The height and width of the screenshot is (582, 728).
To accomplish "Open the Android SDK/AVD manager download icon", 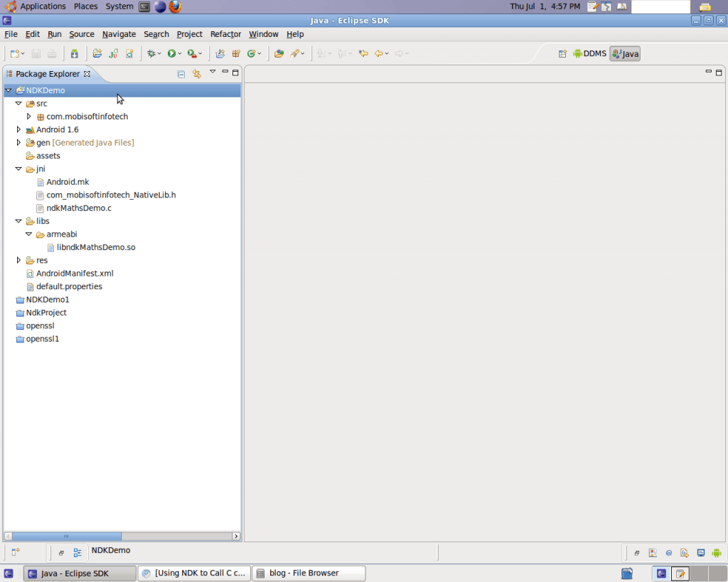I will tap(75, 53).
